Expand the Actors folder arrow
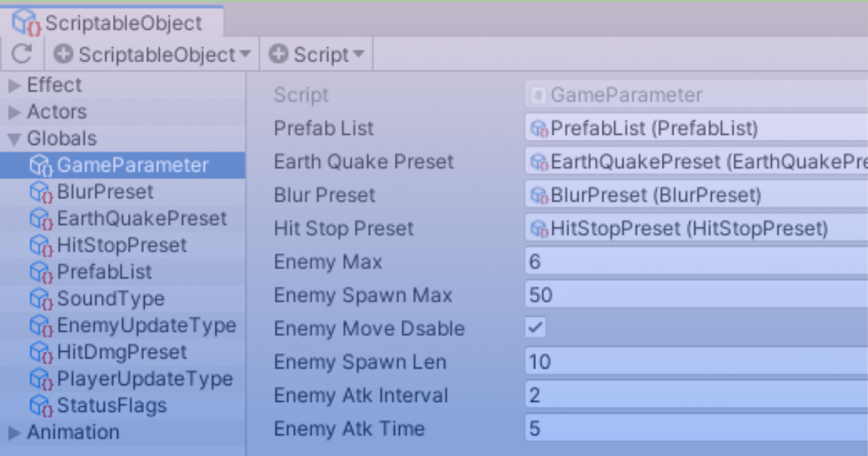Screen dimensions: 868x456 click(x=14, y=113)
